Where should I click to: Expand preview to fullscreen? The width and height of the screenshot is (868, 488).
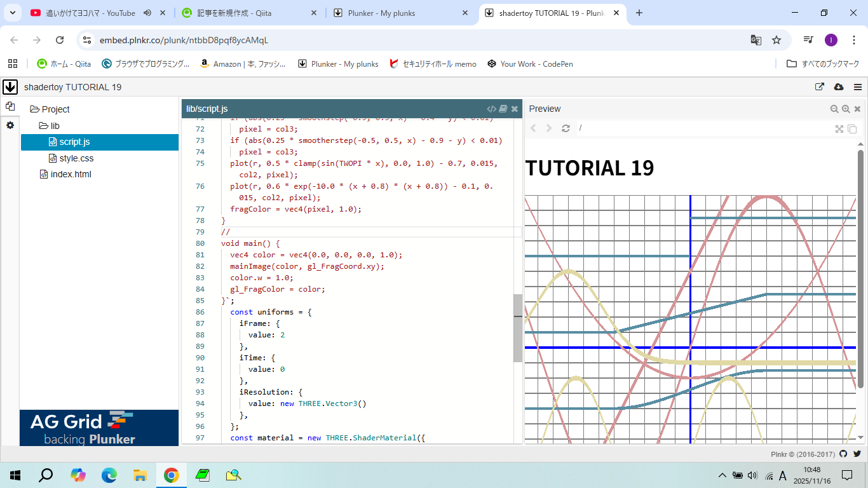839,128
